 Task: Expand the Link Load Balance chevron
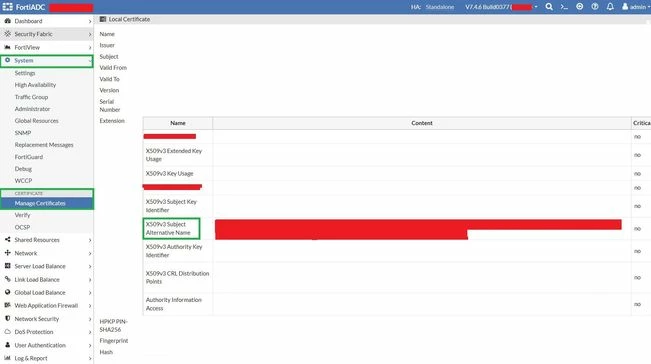pos(90,280)
